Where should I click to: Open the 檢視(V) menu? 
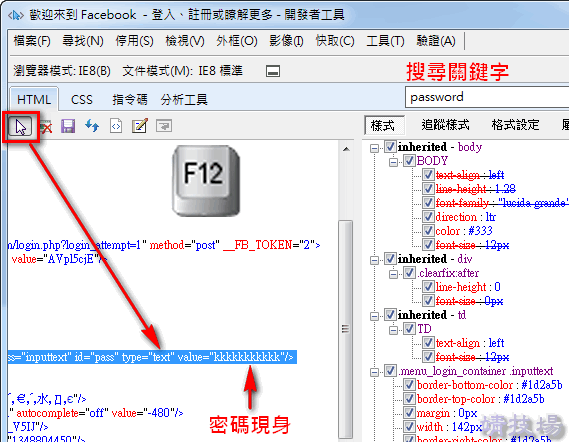coord(185,41)
